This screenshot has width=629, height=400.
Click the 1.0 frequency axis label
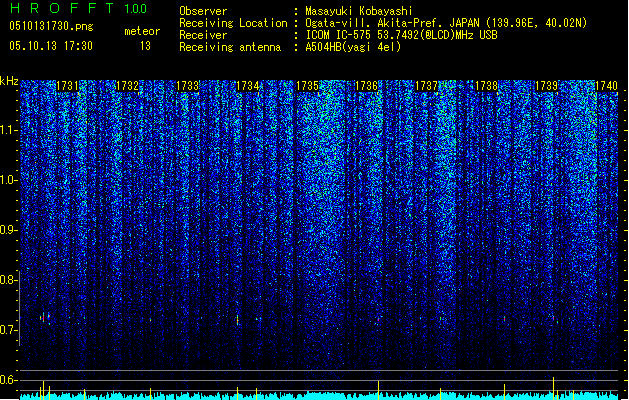8,180
